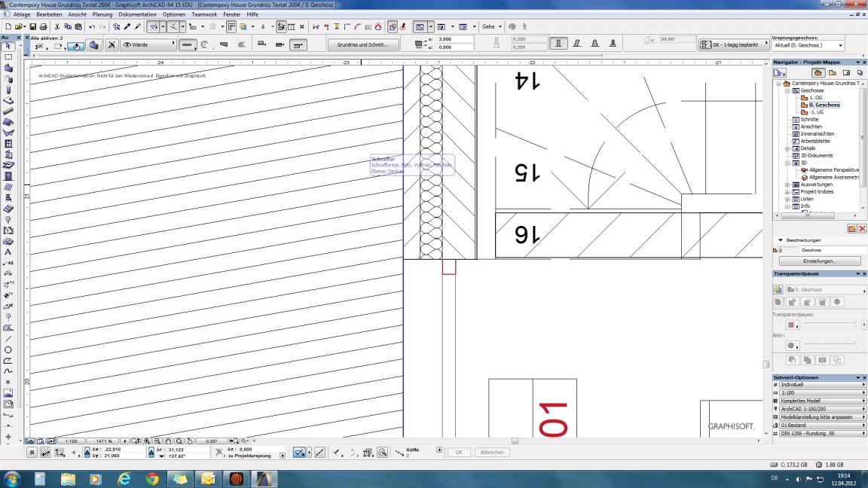868x488 pixels.
Task: Open ArchiCAD from the Windows taskbar
Action: (x=264, y=479)
